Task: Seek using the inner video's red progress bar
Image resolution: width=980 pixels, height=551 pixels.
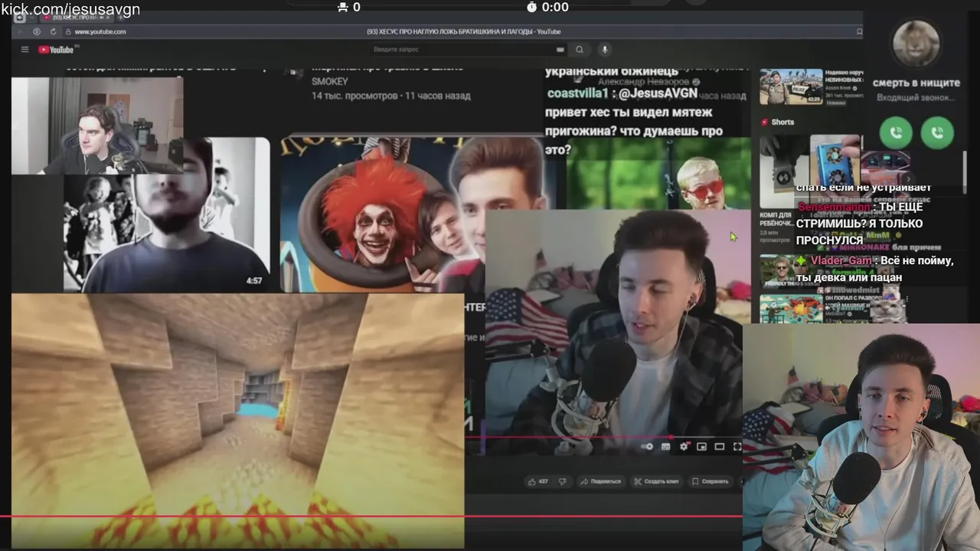Action: [605, 438]
